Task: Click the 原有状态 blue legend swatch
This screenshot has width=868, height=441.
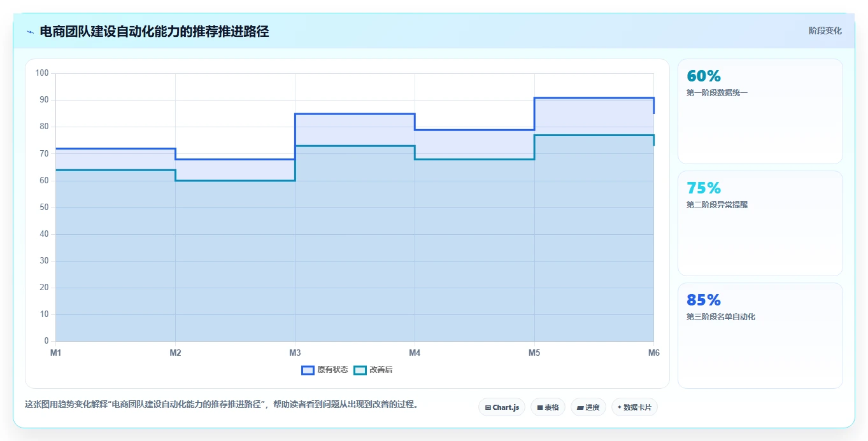Action: coord(308,370)
